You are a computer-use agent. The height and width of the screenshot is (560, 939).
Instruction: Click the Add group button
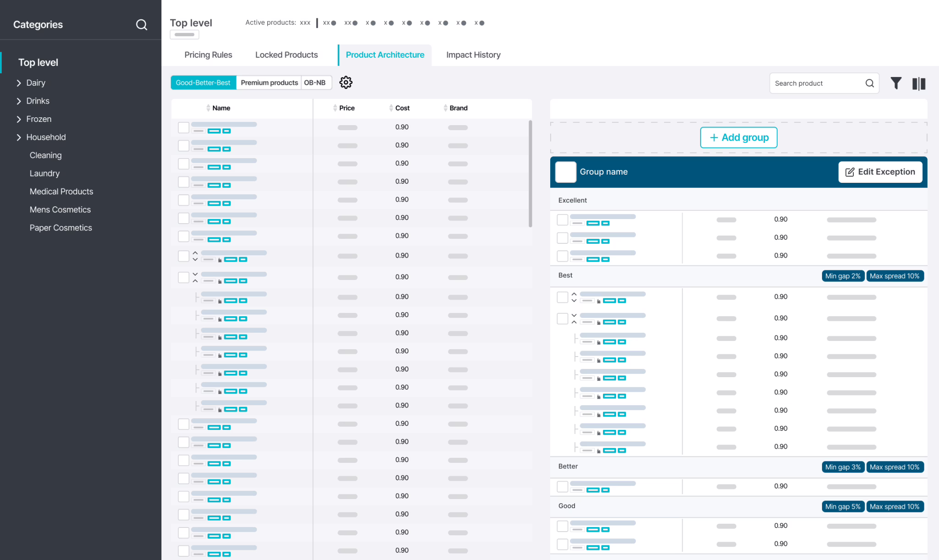click(x=739, y=137)
